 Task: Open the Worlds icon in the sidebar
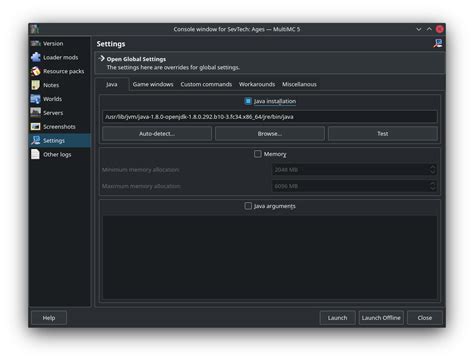point(35,99)
